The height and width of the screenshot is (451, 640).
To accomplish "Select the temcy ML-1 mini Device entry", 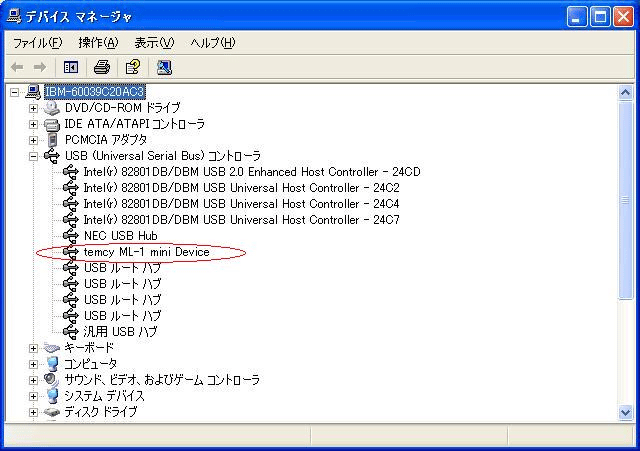I will pyautogui.click(x=147, y=252).
